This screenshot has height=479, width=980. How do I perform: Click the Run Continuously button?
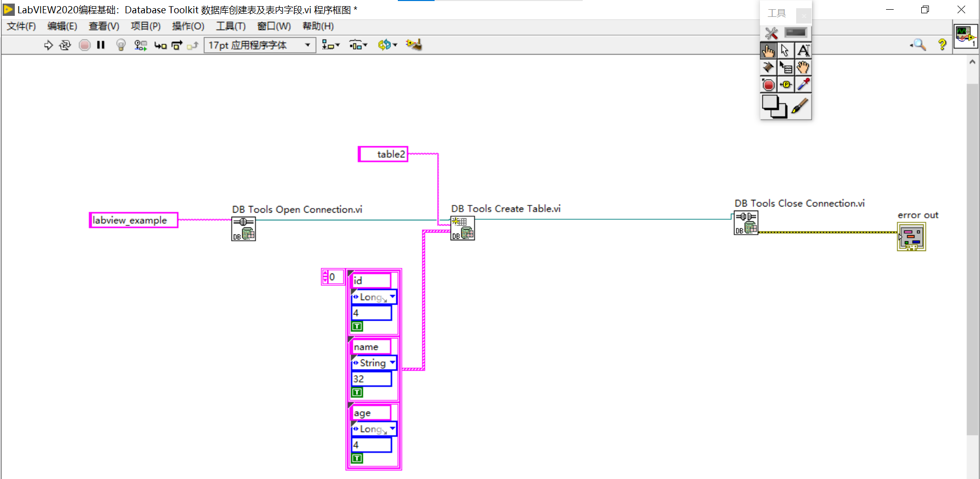(65, 45)
